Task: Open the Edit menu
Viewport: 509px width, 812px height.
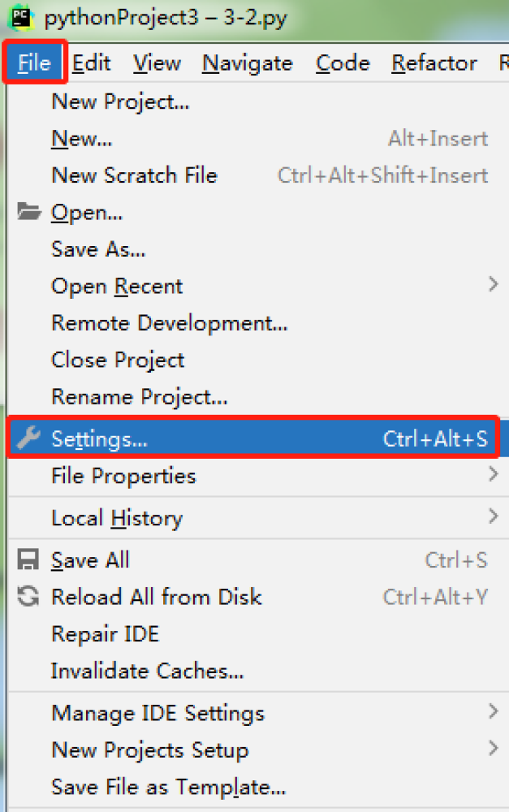Action: [x=91, y=63]
